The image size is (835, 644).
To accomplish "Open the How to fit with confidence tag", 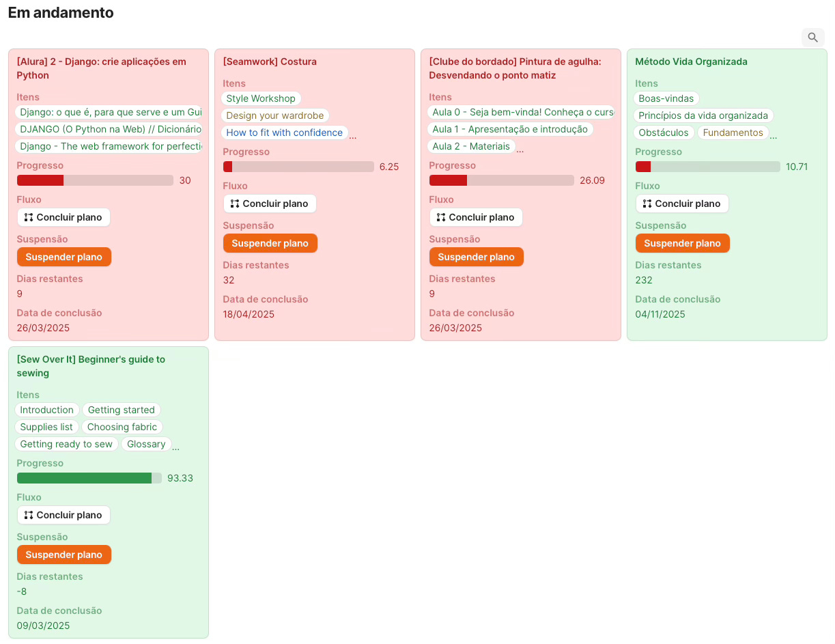I will tap(285, 132).
